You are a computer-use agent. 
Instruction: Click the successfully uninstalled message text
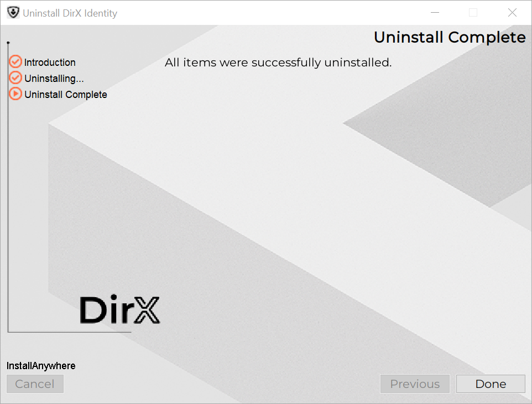coord(278,63)
